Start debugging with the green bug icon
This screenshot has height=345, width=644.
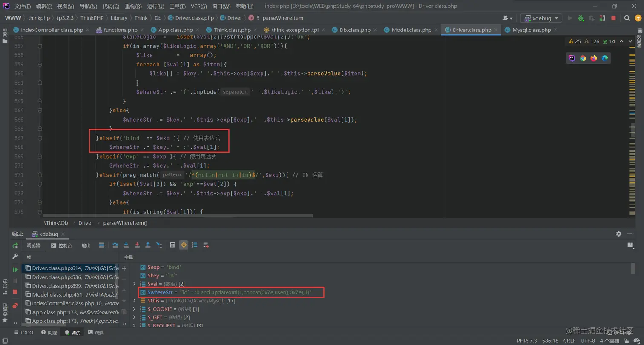(x=581, y=18)
